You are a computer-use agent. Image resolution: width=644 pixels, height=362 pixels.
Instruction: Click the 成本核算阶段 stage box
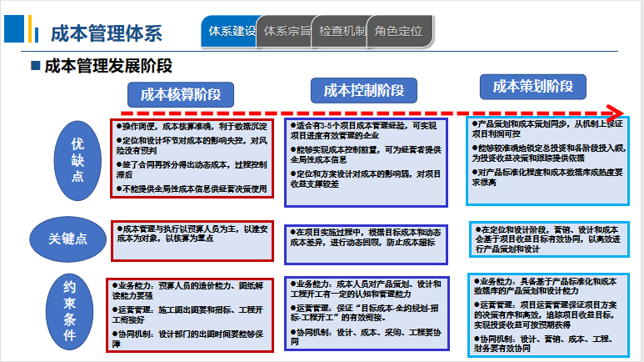pos(181,94)
